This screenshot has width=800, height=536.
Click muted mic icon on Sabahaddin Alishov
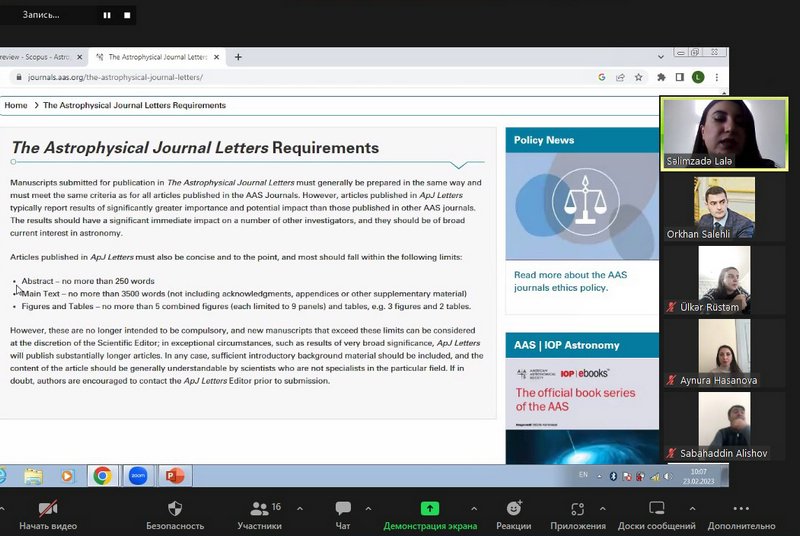point(671,453)
